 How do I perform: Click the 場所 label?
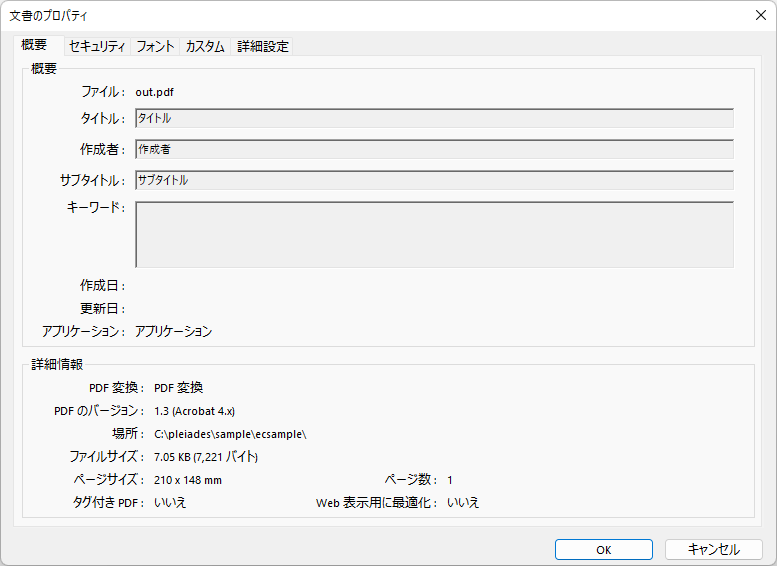click(x=128, y=434)
